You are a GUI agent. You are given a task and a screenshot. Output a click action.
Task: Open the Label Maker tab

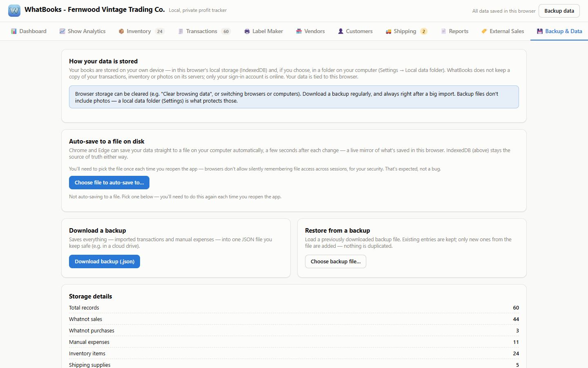(x=263, y=31)
